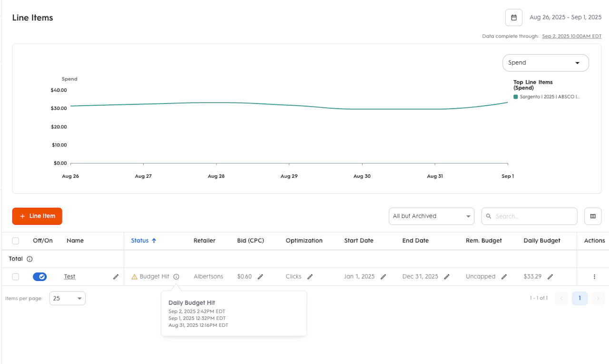The width and height of the screenshot is (609, 364).
Task: Edit the Jan 1, 2025 start date
Action: coord(383,277)
